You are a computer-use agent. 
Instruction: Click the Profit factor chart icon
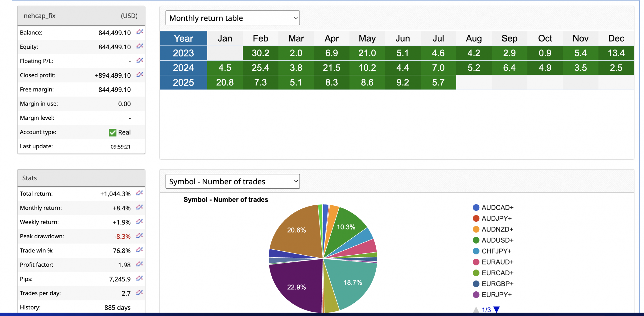click(x=139, y=264)
